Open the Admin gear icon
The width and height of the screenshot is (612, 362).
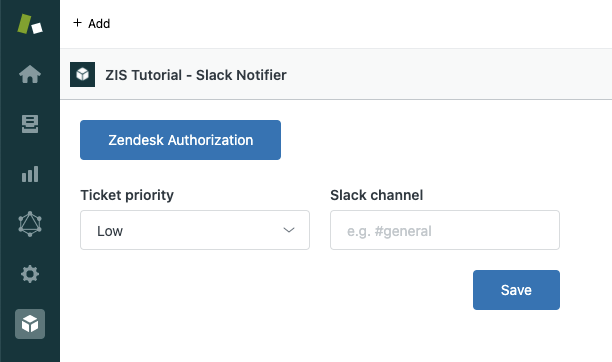pos(30,274)
